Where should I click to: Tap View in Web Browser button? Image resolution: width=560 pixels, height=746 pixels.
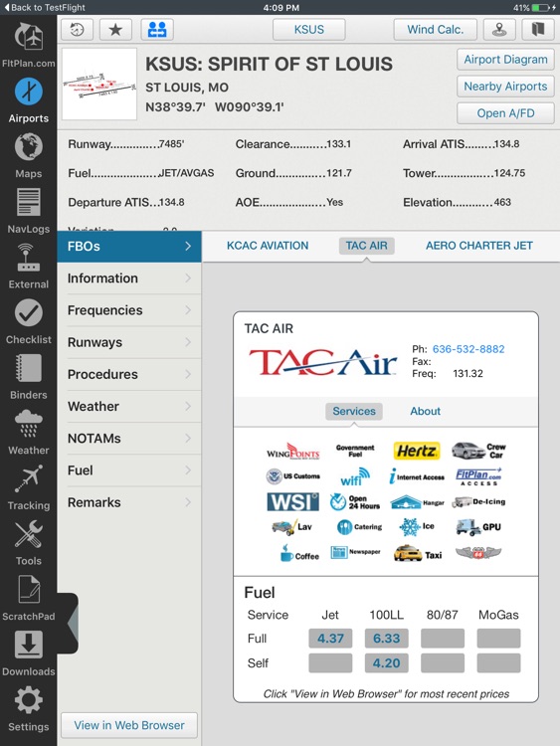click(x=129, y=725)
